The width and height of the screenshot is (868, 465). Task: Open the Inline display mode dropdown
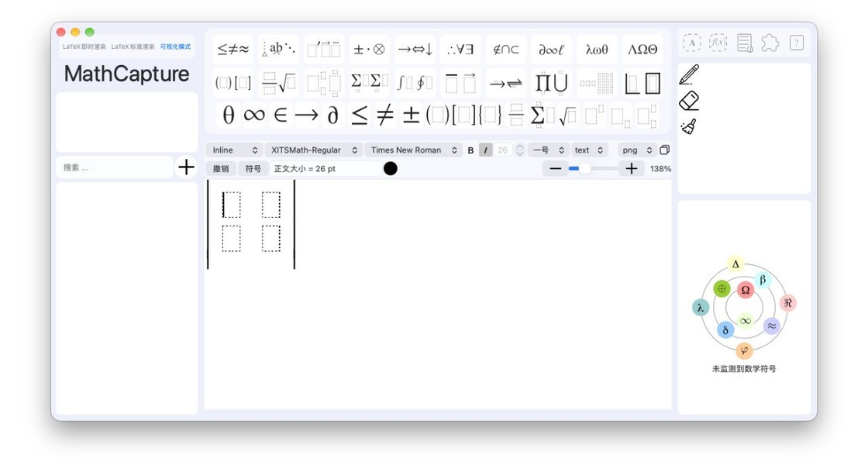pyautogui.click(x=234, y=150)
